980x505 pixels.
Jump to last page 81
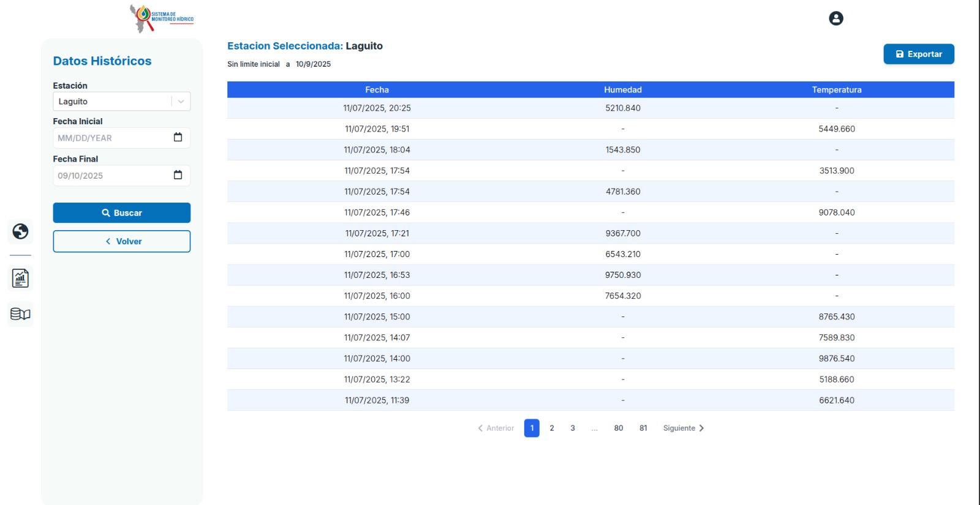pos(643,428)
